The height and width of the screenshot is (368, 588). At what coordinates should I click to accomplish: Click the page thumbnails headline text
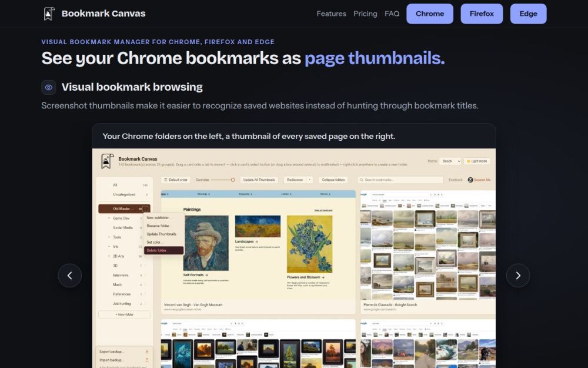click(x=375, y=58)
